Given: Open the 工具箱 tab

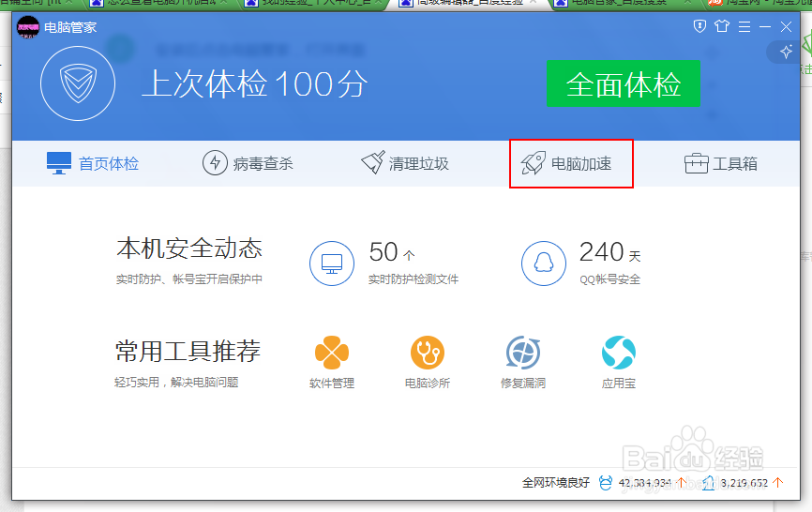Looking at the screenshot, I should pyautogui.click(x=720, y=163).
